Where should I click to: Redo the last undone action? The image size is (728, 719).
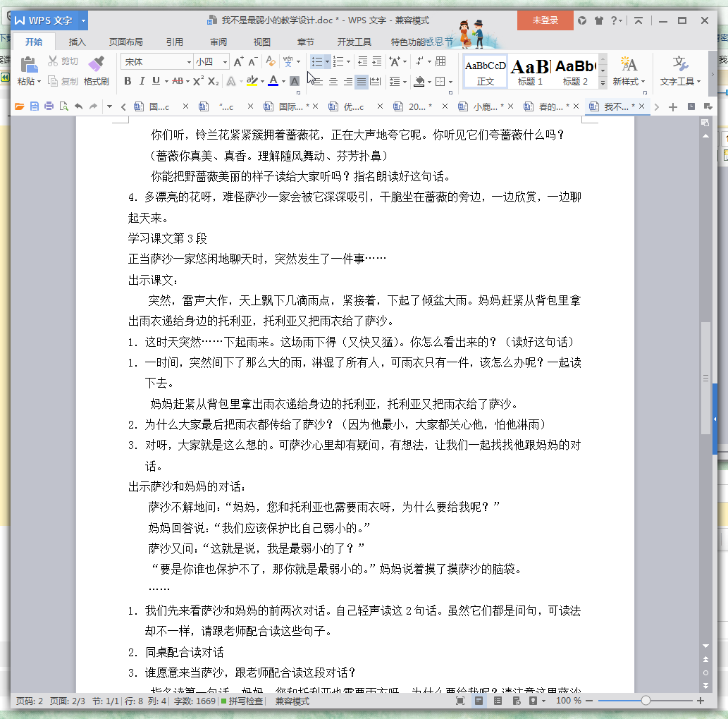coord(93,107)
